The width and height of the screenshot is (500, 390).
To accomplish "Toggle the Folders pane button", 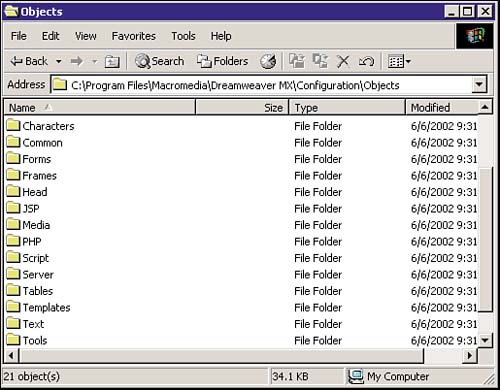I will [222, 61].
